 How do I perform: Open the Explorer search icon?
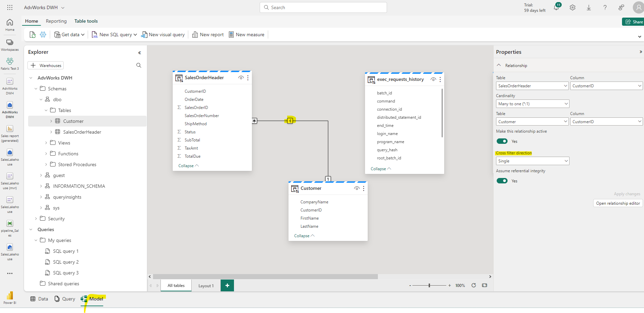coord(139,65)
